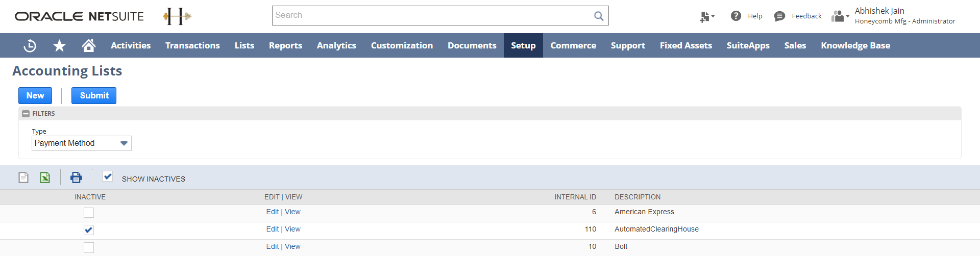Open the Shortcuts star icon

coord(59,46)
